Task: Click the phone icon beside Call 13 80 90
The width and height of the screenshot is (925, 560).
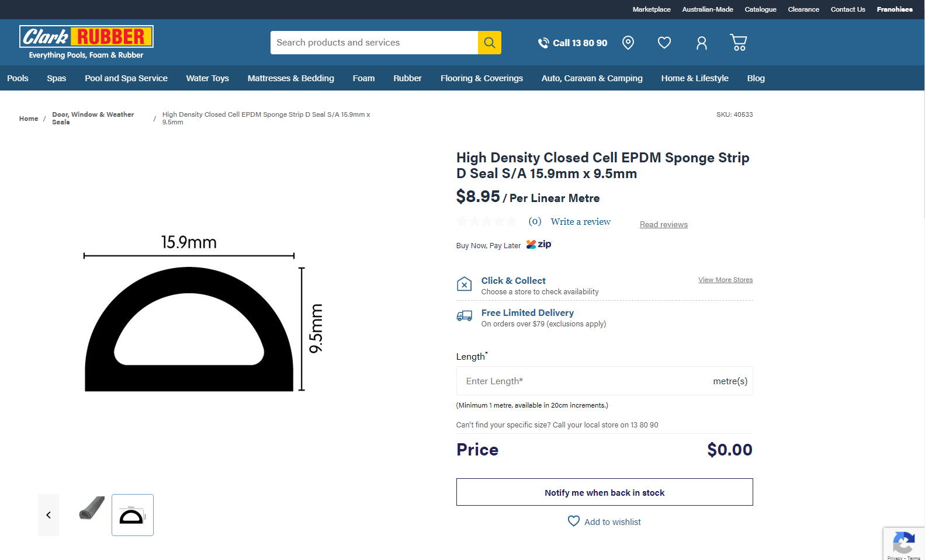Action: coord(543,43)
